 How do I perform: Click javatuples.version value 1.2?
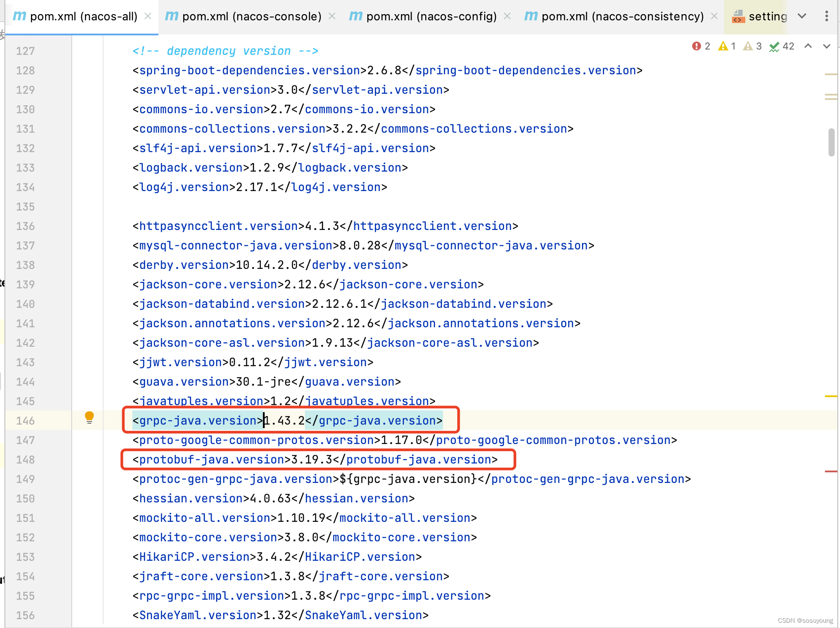(x=281, y=401)
